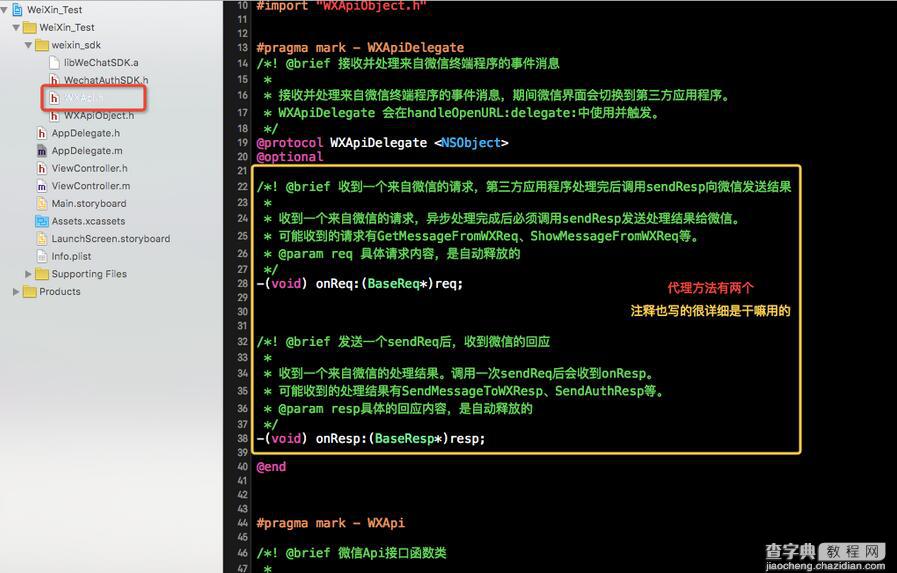This screenshot has width=897, height=573.
Task: Open Info.plist in the navigator
Action: [72, 256]
